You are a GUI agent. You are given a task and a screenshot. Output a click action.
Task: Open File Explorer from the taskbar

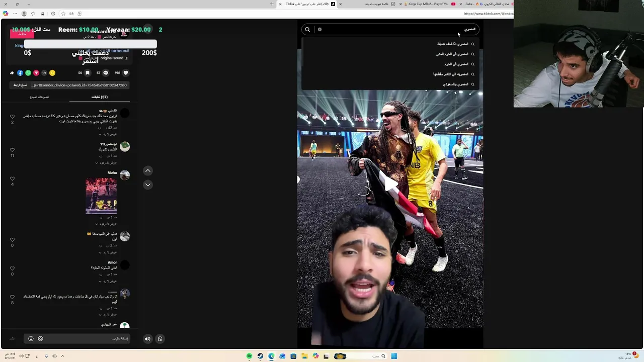[x=304, y=356]
